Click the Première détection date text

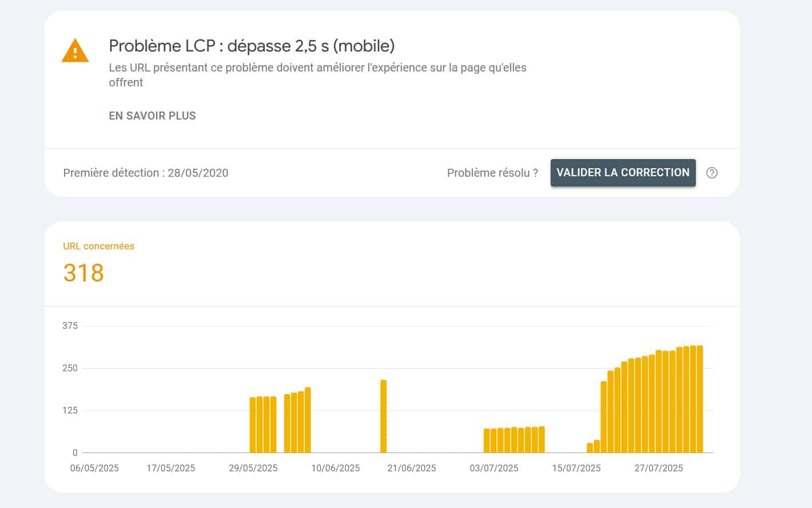tap(146, 173)
